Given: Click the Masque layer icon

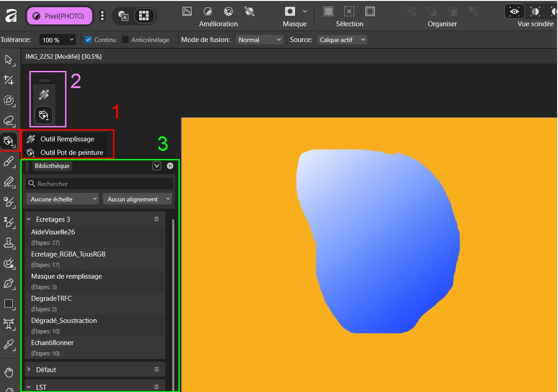Looking at the screenshot, I should [x=290, y=11].
